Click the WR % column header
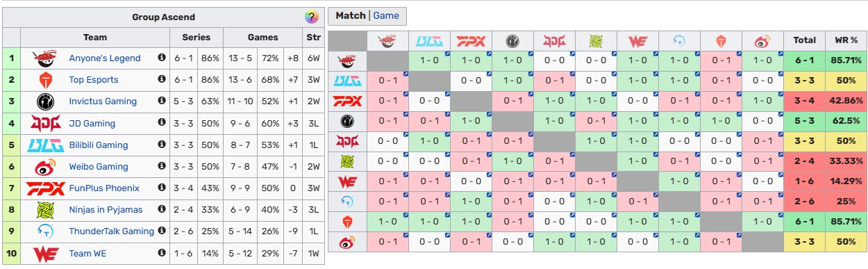Image resolution: width=868 pixels, height=269 pixels. click(845, 40)
